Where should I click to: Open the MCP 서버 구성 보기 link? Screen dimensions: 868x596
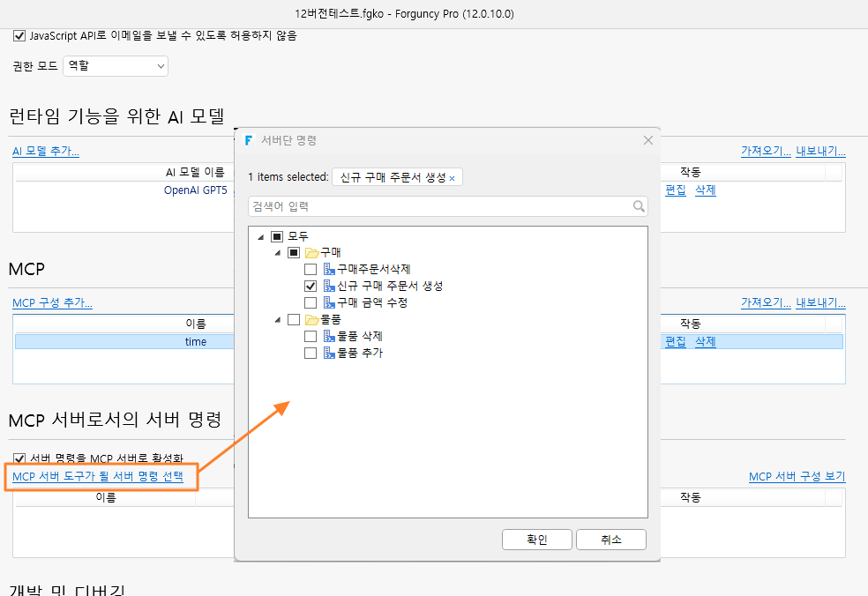point(797,476)
